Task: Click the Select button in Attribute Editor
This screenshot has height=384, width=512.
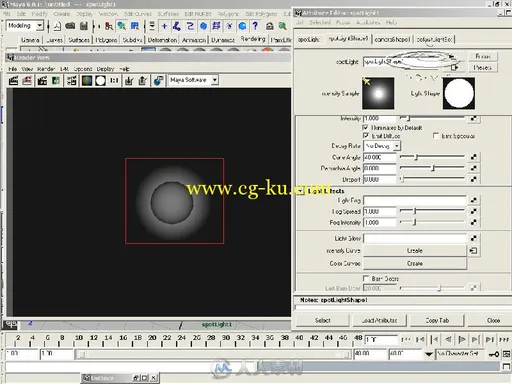Action: (323, 320)
